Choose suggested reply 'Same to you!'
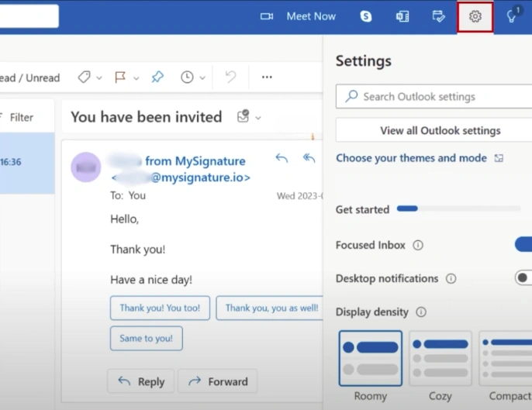532x410 pixels. click(147, 338)
